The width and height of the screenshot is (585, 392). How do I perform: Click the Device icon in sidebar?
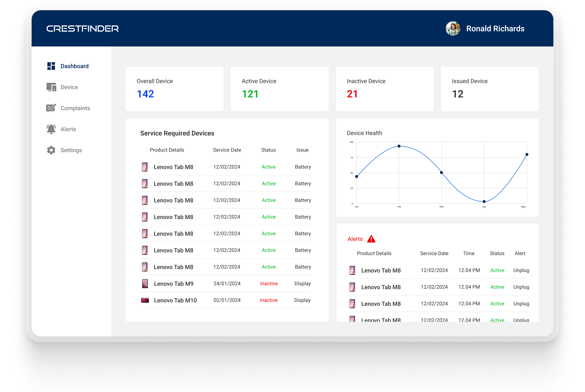(51, 87)
